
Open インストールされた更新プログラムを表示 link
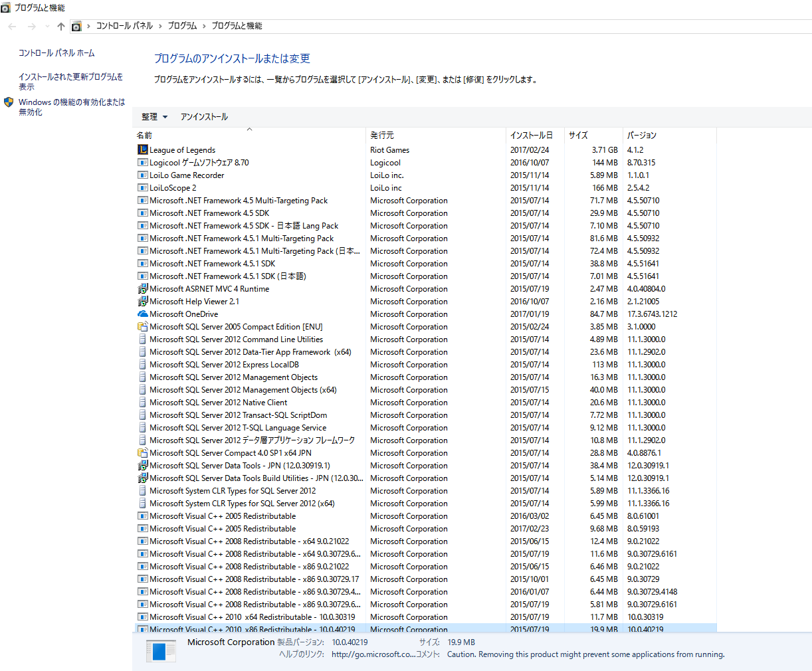[x=70, y=82]
